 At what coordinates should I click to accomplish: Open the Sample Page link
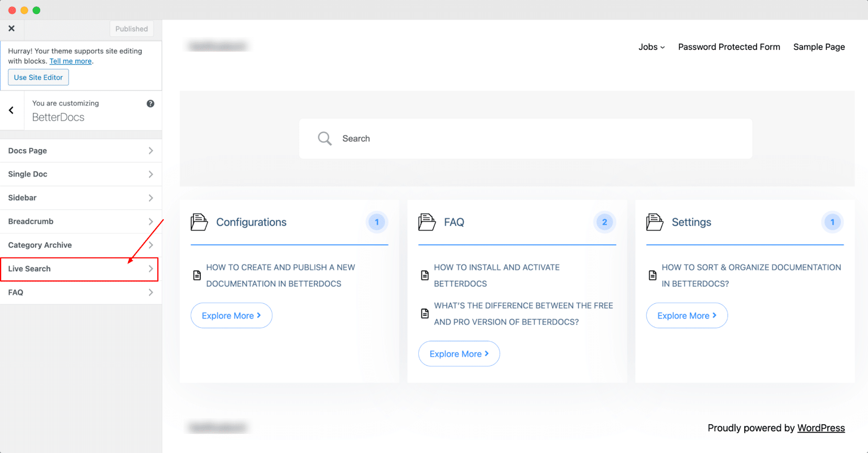(x=819, y=47)
